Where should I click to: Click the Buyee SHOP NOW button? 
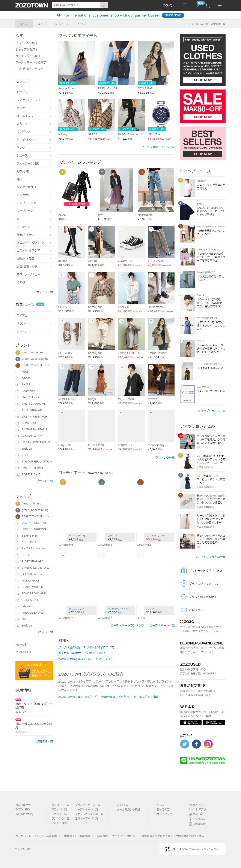pos(173,15)
